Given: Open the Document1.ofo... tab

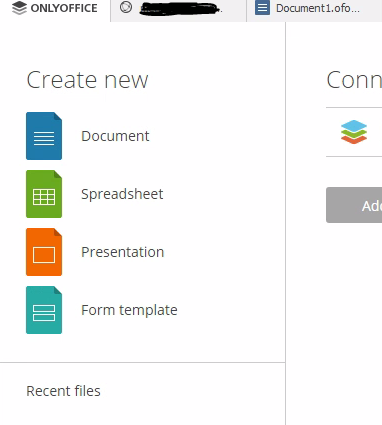Looking at the screenshot, I should (x=314, y=11).
